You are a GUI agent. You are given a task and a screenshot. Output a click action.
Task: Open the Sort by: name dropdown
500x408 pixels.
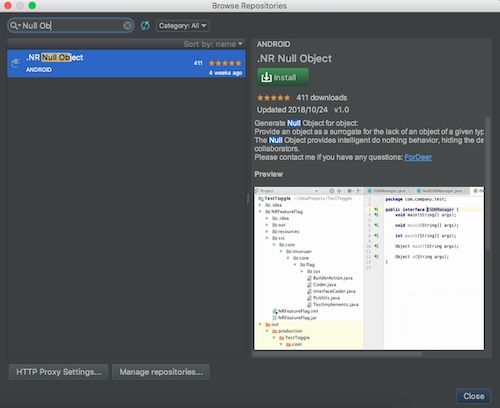(x=213, y=44)
